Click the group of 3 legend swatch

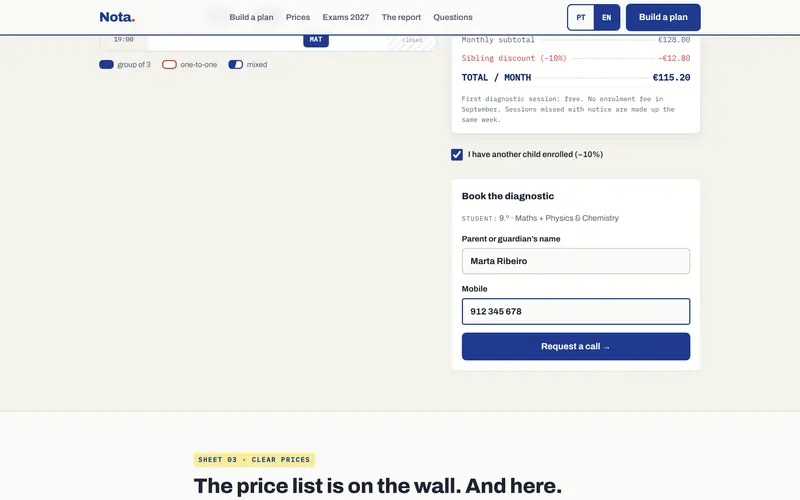106,64
